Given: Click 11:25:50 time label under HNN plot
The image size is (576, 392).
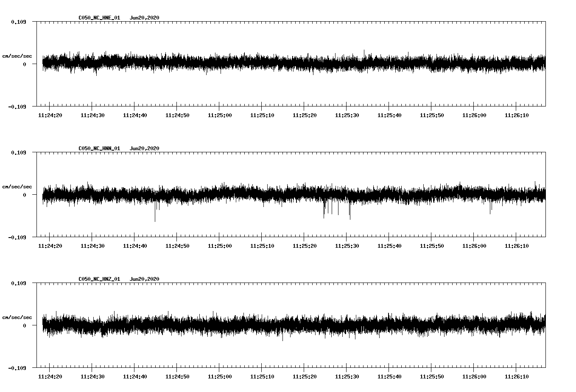Looking at the screenshot, I should pyautogui.click(x=432, y=246).
